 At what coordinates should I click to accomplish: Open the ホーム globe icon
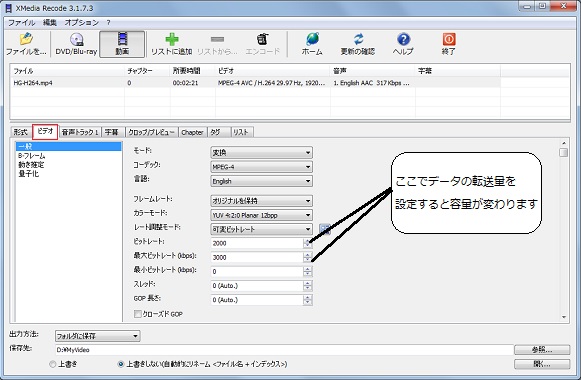pos(312,39)
